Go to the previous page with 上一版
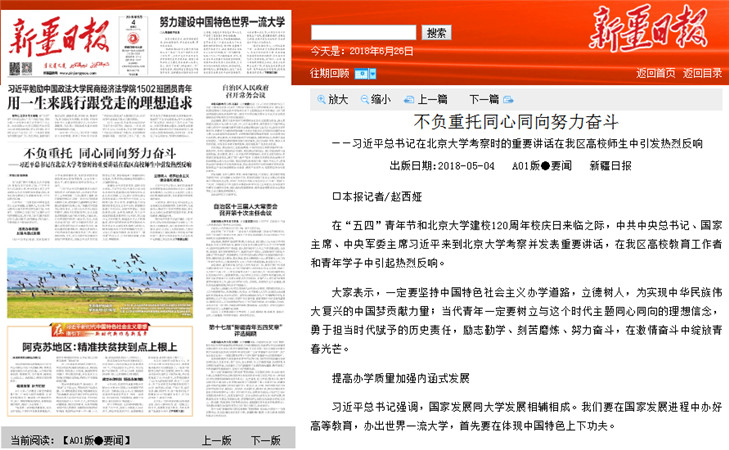The height and width of the screenshot is (450, 729). pyautogui.click(x=217, y=439)
